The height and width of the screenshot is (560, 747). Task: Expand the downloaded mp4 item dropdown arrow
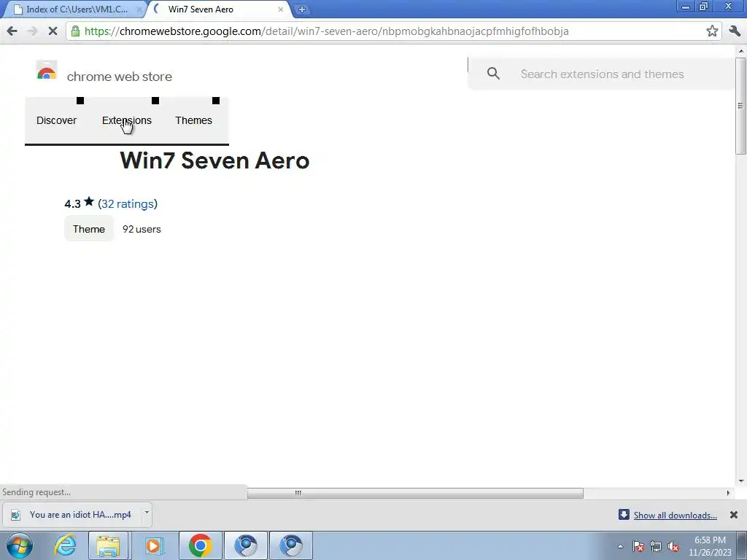pyautogui.click(x=147, y=513)
